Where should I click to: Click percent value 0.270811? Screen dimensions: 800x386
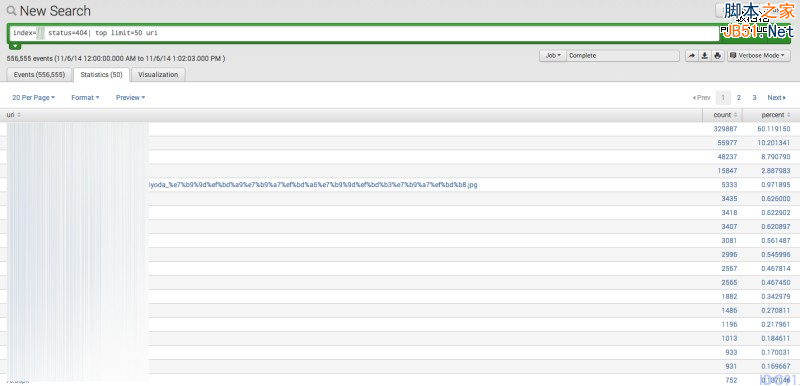tap(776, 310)
